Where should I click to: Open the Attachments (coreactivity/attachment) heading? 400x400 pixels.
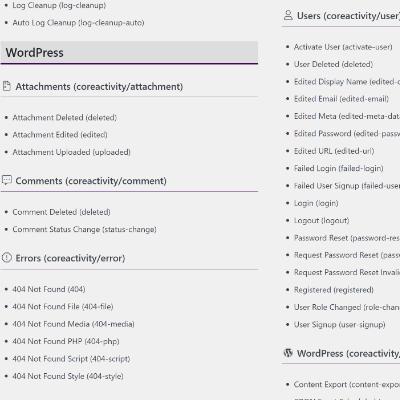[99, 87]
